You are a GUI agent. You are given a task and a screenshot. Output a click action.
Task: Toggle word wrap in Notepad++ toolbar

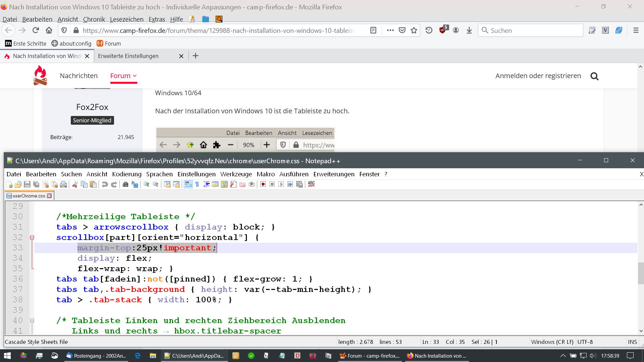click(188, 184)
